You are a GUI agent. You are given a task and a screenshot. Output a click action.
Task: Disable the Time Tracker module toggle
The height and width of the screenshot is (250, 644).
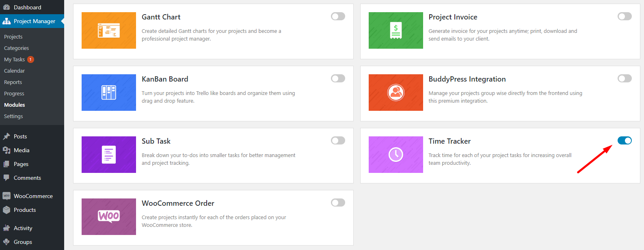coord(625,140)
